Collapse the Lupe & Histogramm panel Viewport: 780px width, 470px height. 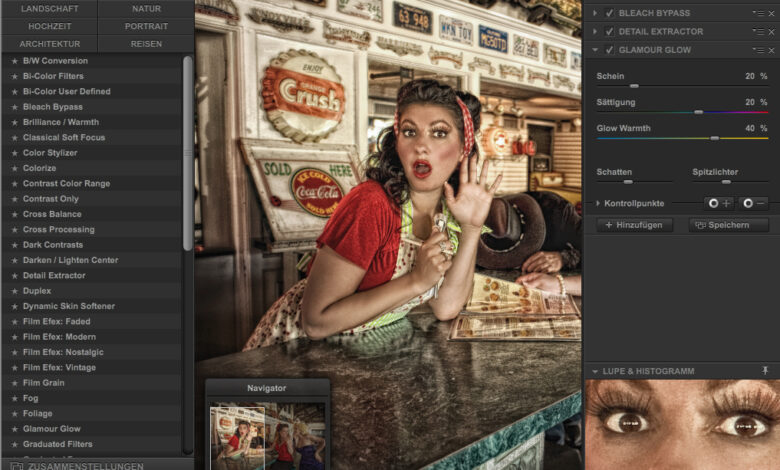tap(595, 372)
